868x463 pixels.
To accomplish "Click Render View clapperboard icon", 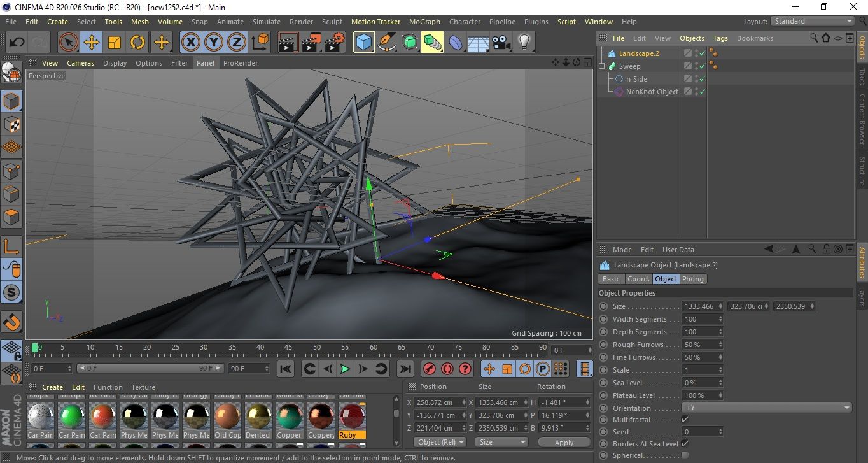I will (x=289, y=43).
